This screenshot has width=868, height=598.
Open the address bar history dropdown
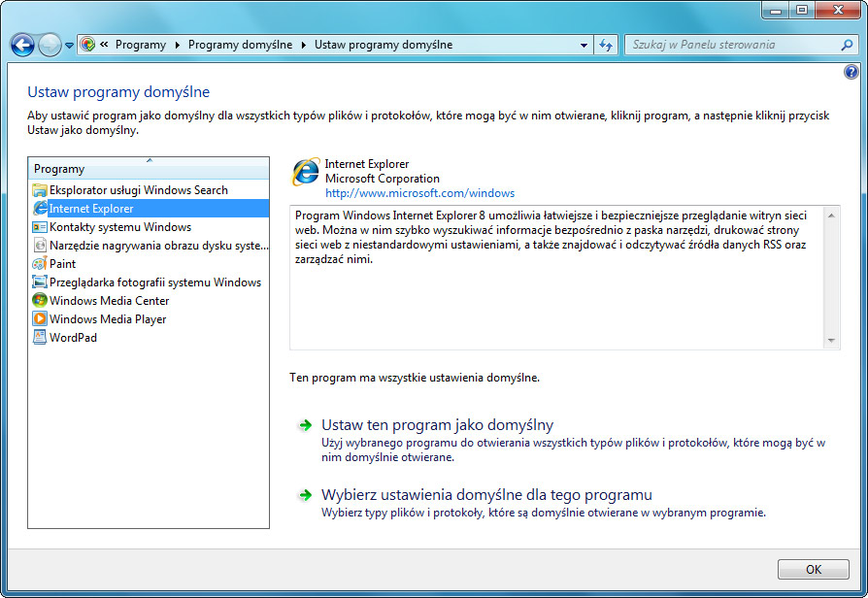click(584, 46)
